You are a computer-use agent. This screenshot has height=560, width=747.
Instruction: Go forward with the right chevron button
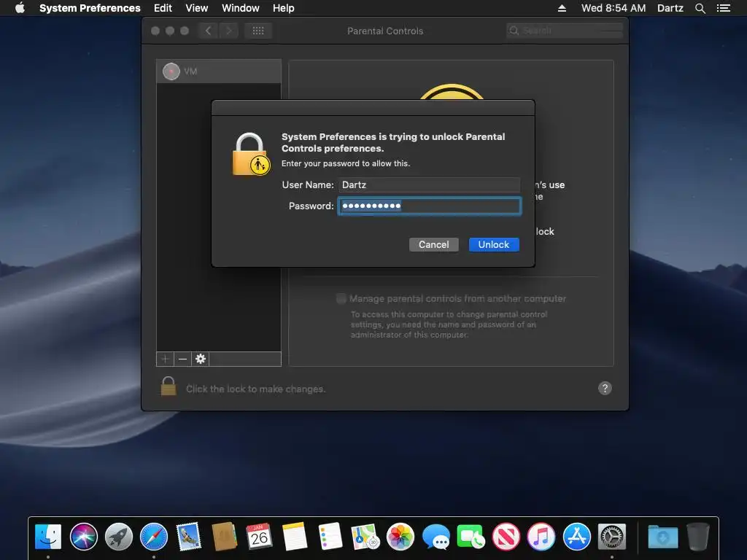coord(228,31)
